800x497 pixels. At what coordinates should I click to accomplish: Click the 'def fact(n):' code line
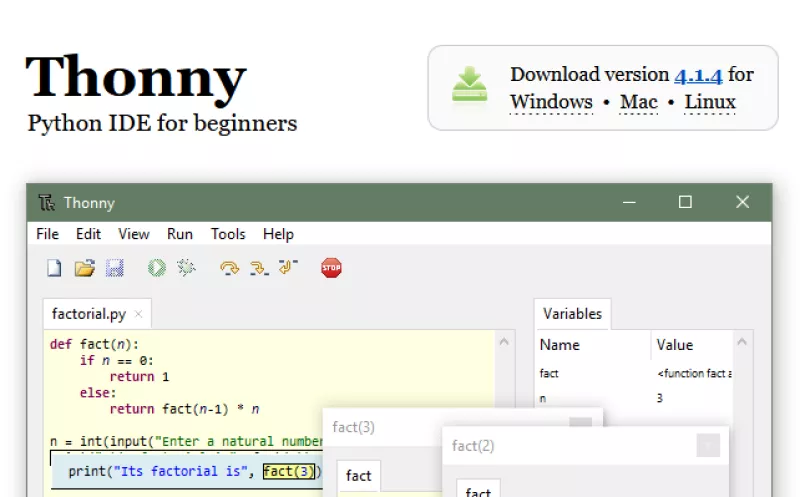pos(94,344)
